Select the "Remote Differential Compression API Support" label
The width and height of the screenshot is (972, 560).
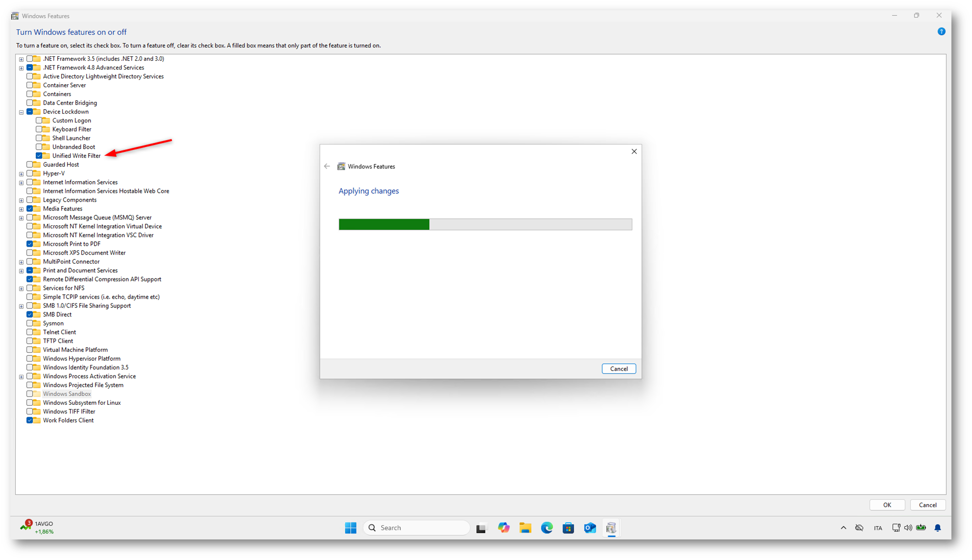[102, 279]
